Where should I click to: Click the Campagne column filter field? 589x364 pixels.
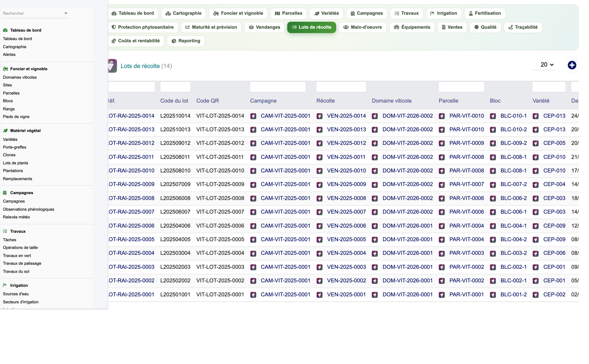(x=278, y=87)
